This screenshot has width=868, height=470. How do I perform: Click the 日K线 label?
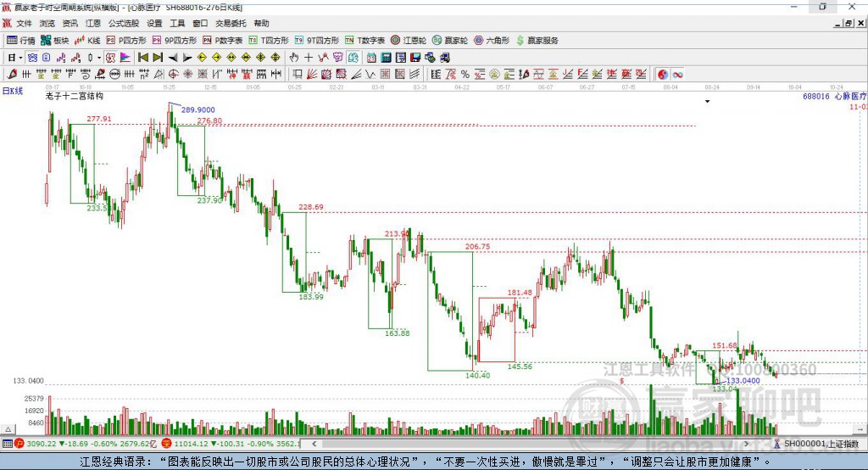click(13, 91)
